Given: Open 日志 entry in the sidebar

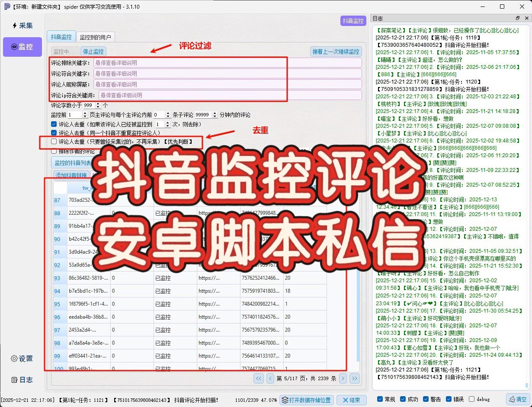Looking at the screenshot, I should [x=22, y=380].
